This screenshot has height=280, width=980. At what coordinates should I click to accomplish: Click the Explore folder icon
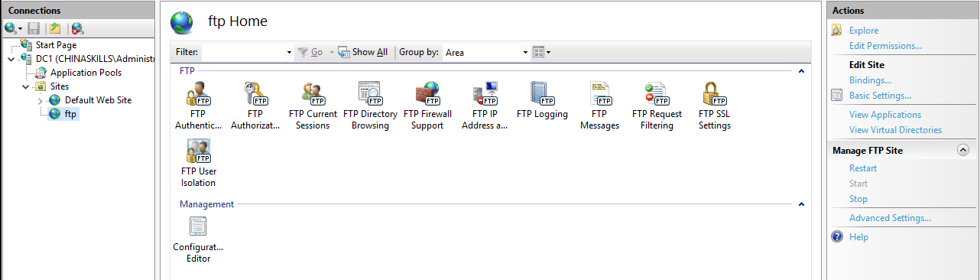[x=837, y=31]
